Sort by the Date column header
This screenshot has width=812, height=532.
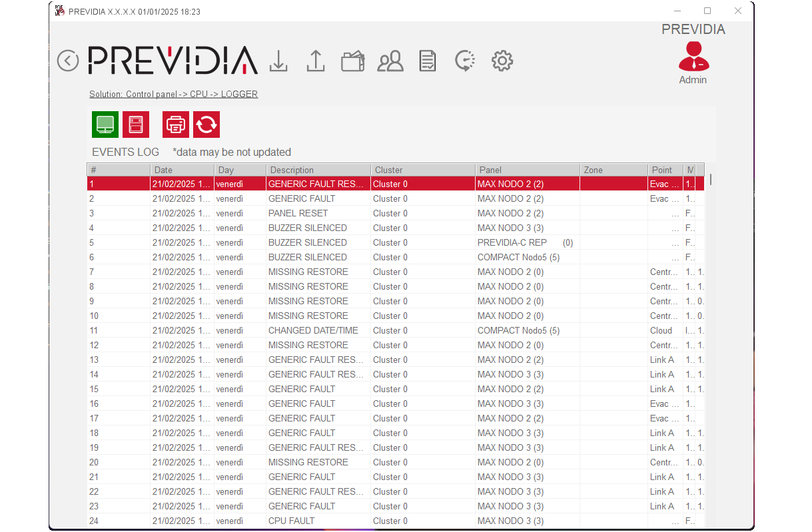[183, 170]
